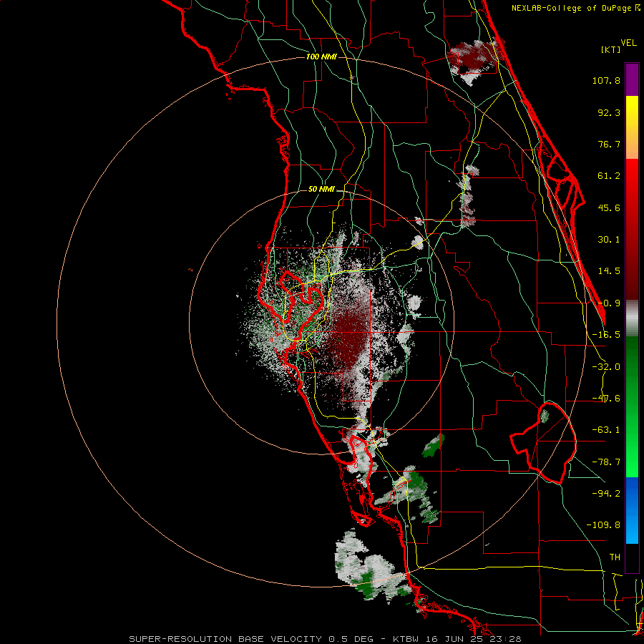Image resolution: width=644 pixels, height=644 pixels.
Task: Click the 100 NMI range ring label
Action: pos(321,57)
